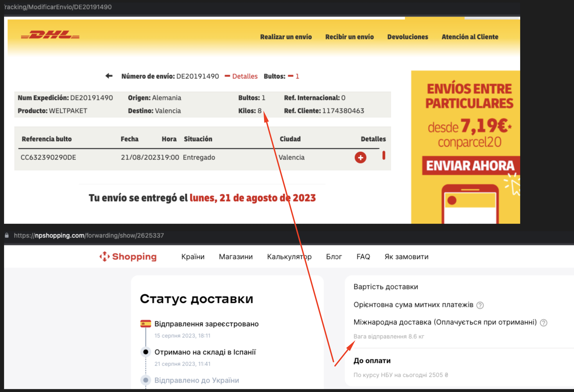This screenshot has height=392, width=574.
Task: Open the Магазини page
Action: [236, 256]
